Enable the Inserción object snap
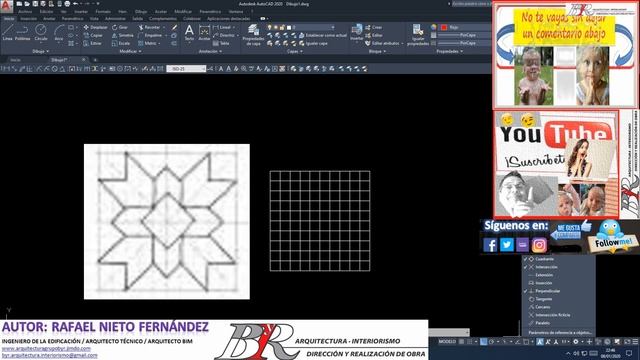Image resolution: width=640 pixels, height=360 pixels. point(558,283)
